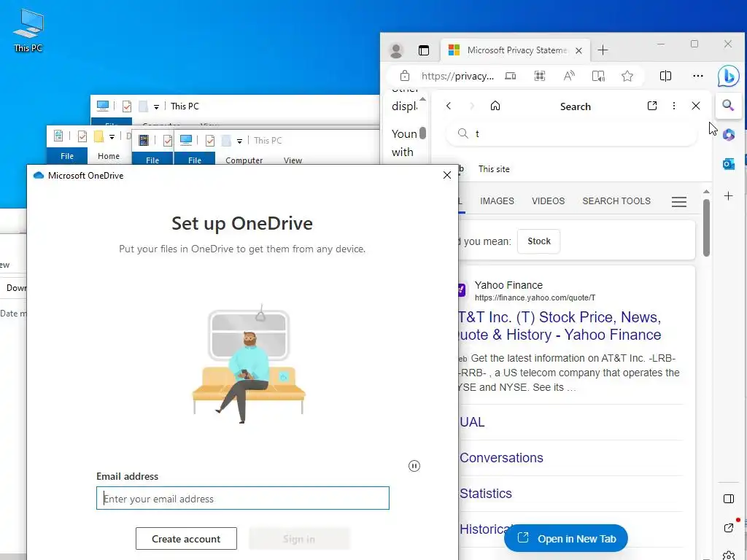Select the IMAGES search tab
Screen dimensions: 747x560
[497, 201]
